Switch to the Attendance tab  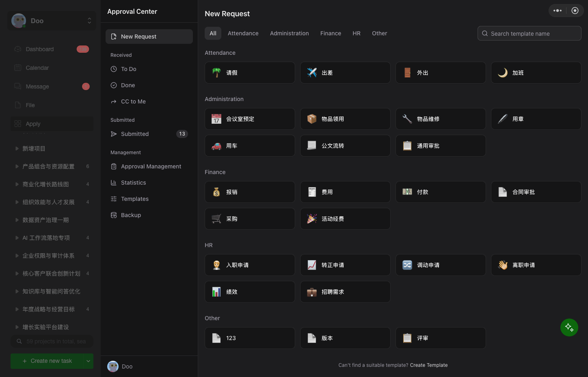pos(243,33)
